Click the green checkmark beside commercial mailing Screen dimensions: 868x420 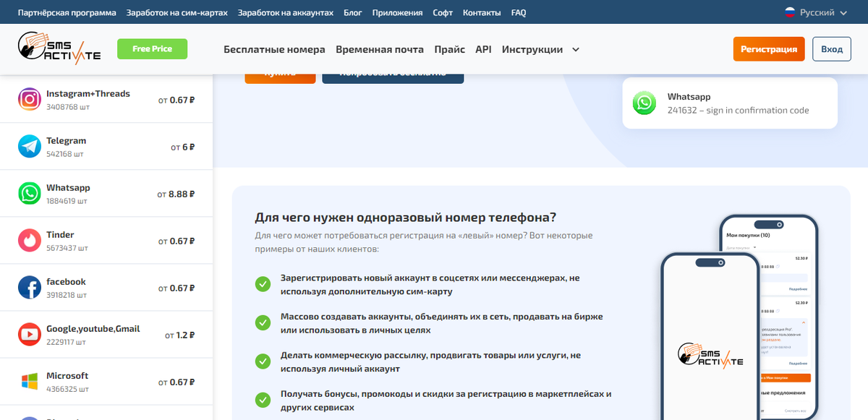pos(263,361)
